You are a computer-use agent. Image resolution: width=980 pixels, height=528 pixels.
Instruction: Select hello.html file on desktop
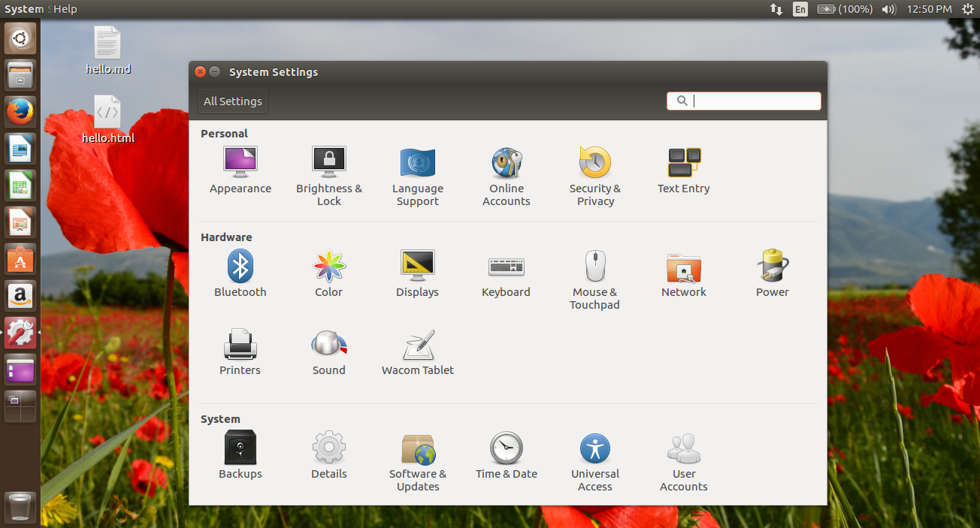click(x=107, y=119)
